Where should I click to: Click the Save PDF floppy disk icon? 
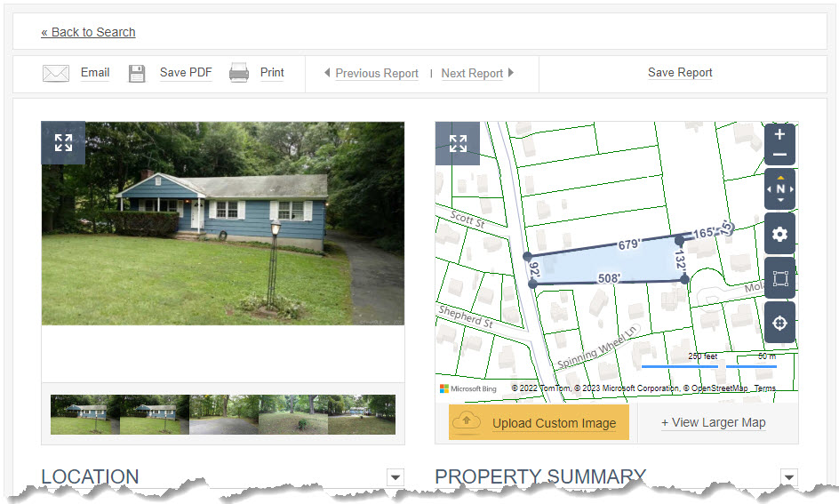tap(137, 73)
